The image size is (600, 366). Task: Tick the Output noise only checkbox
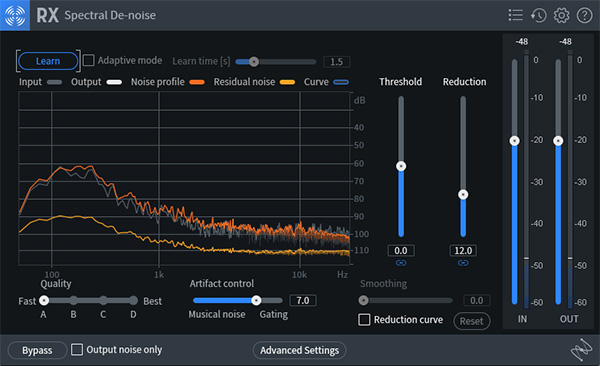click(77, 350)
